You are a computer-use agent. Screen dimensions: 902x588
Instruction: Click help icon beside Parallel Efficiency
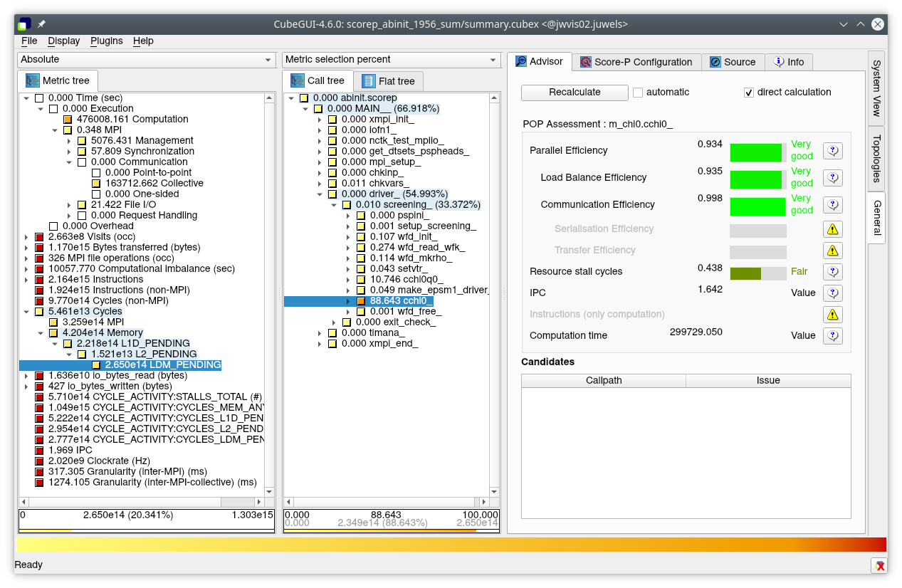coord(832,151)
